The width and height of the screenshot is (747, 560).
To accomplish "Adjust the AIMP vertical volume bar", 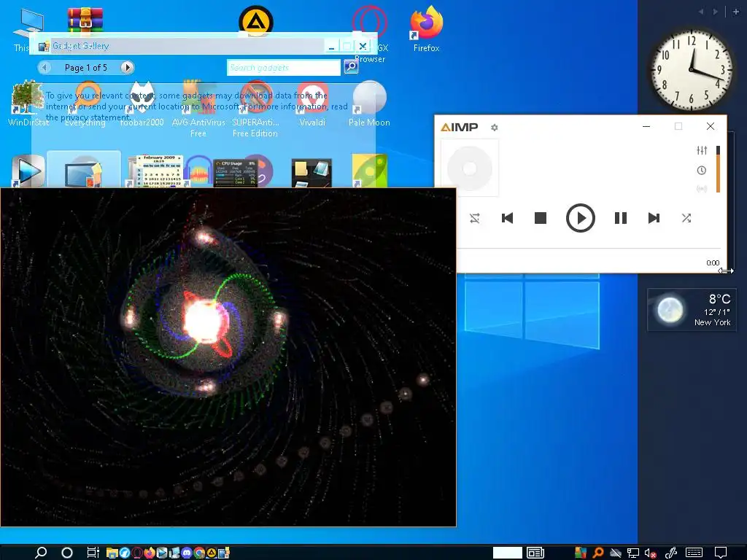I will (x=718, y=169).
